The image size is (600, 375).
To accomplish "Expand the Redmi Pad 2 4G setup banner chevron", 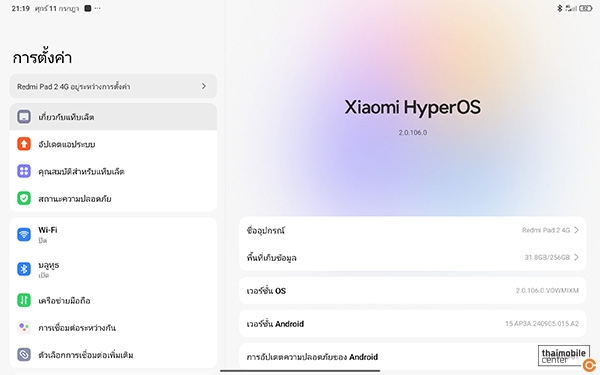I will [204, 86].
